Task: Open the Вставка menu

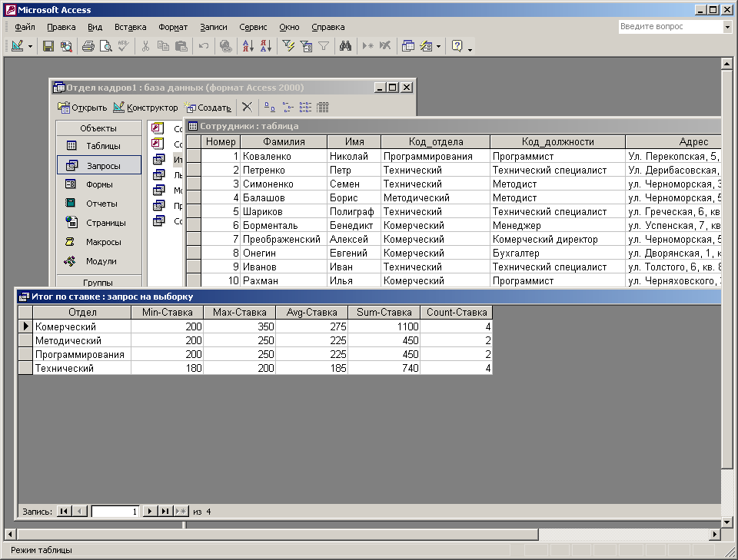Action: [131, 28]
